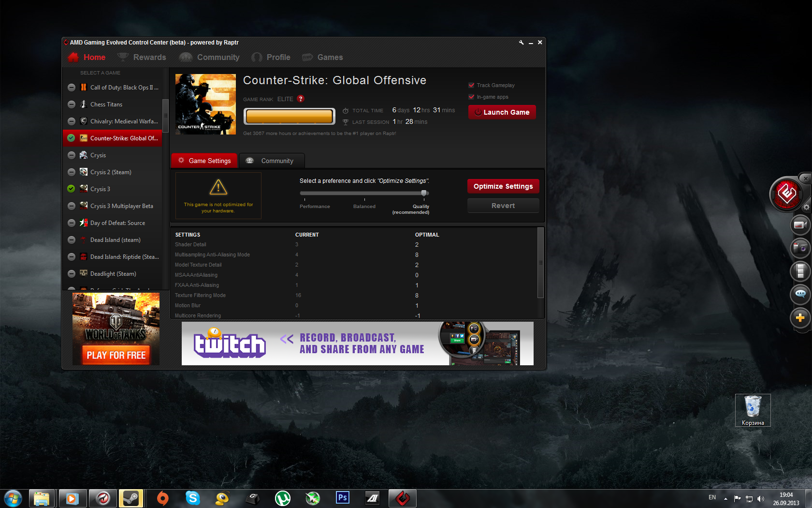Toggle status circle for Day of Defeat: Source

click(71, 223)
